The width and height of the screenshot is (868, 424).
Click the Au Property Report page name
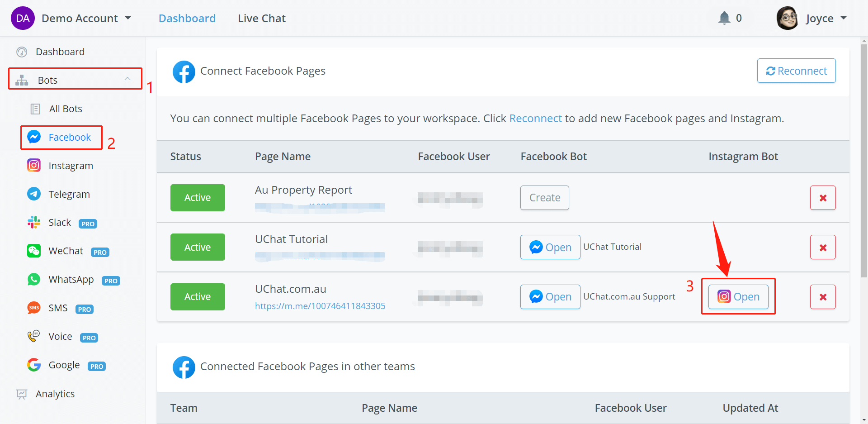(x=303, y=190)
